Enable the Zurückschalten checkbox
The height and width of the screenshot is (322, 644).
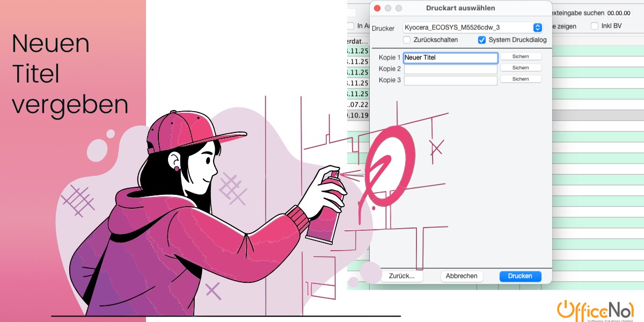(x=407, y=40)
